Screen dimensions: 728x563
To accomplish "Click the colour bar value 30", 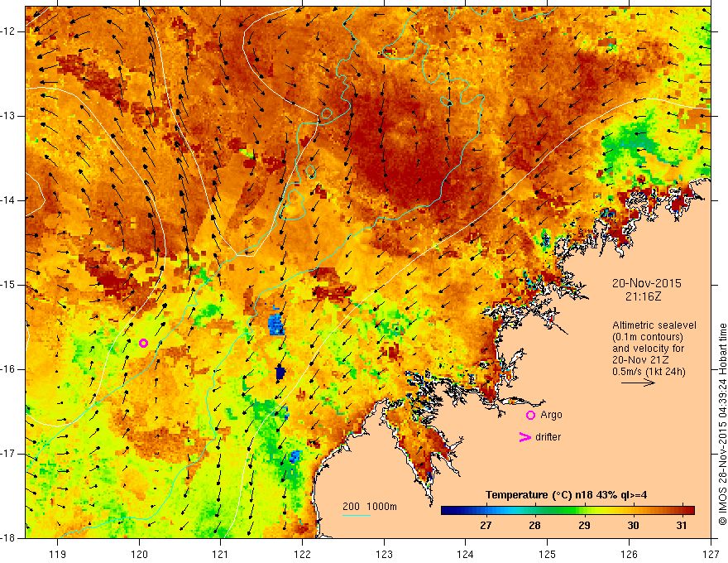I will pyautogui.click(x=633, y=526).
